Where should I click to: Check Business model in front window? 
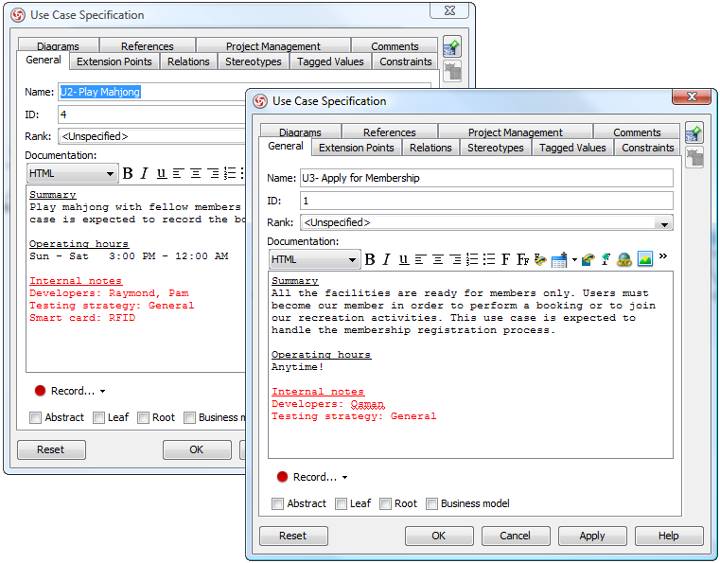click(432, 504)
